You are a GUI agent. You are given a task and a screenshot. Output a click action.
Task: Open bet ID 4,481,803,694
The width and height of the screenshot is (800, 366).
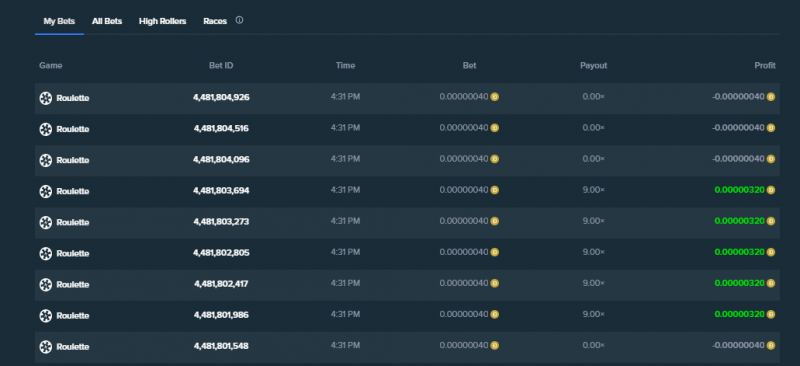[221, 190]
